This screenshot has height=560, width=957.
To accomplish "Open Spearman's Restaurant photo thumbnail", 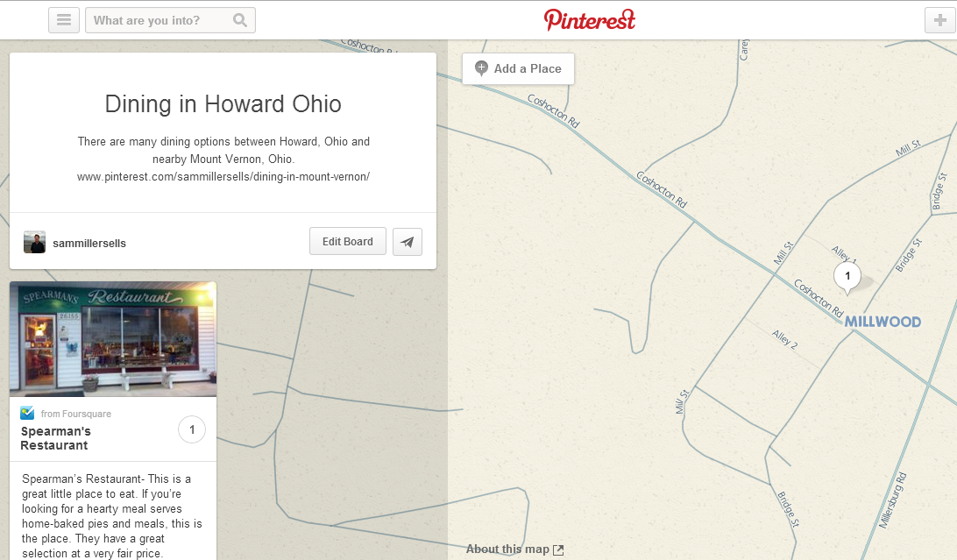I will pos(113,339).
